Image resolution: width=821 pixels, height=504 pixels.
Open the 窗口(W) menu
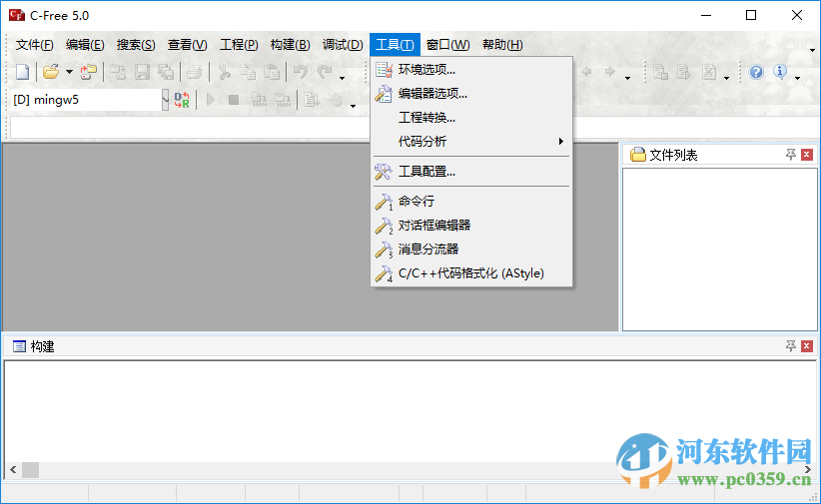pos(447,45)
